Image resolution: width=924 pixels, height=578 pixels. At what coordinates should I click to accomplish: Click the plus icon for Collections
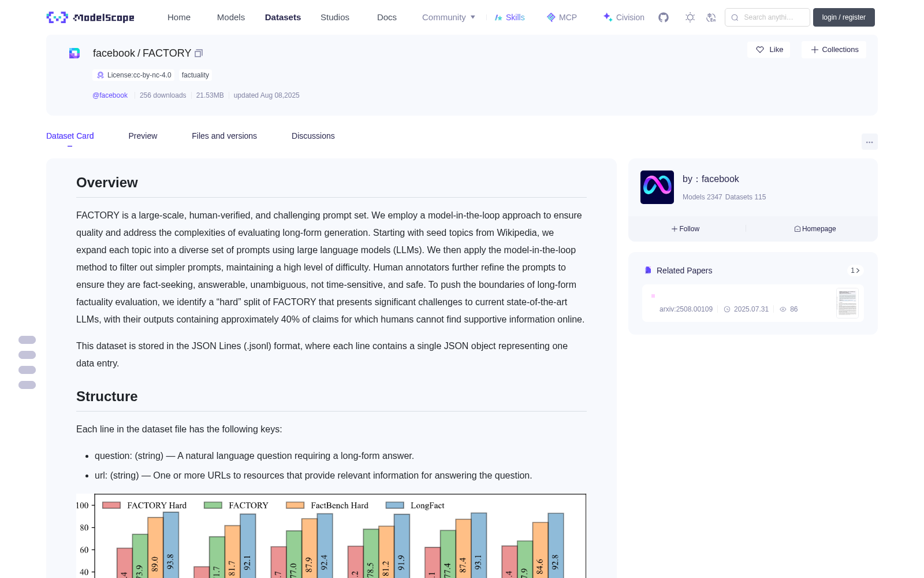pos(815,50)
